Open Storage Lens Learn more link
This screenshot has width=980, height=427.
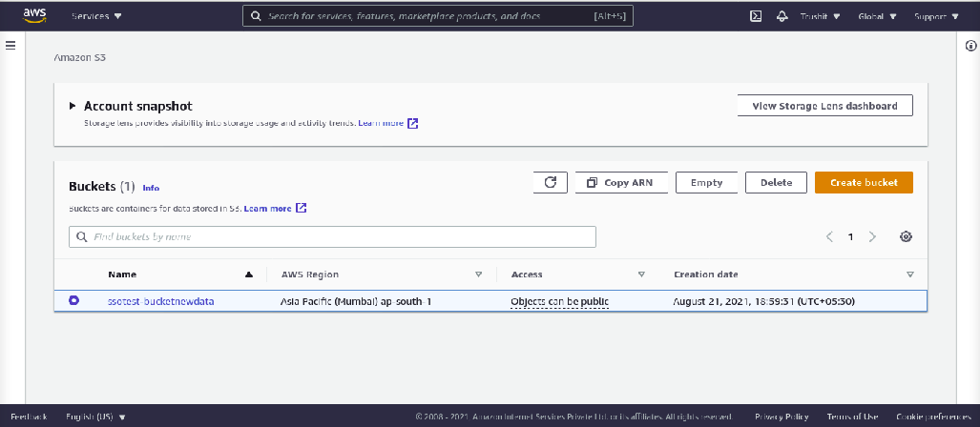[x=388, y=123]
